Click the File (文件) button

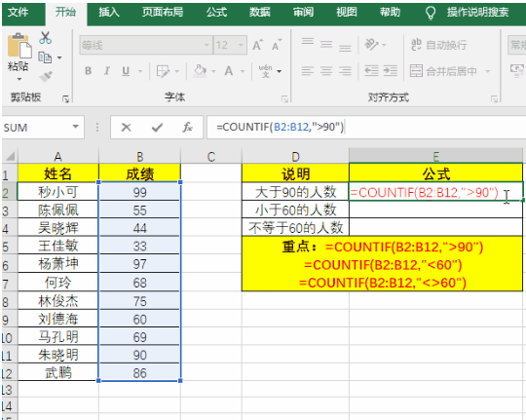pyautogui.click(x=19, y=13)
